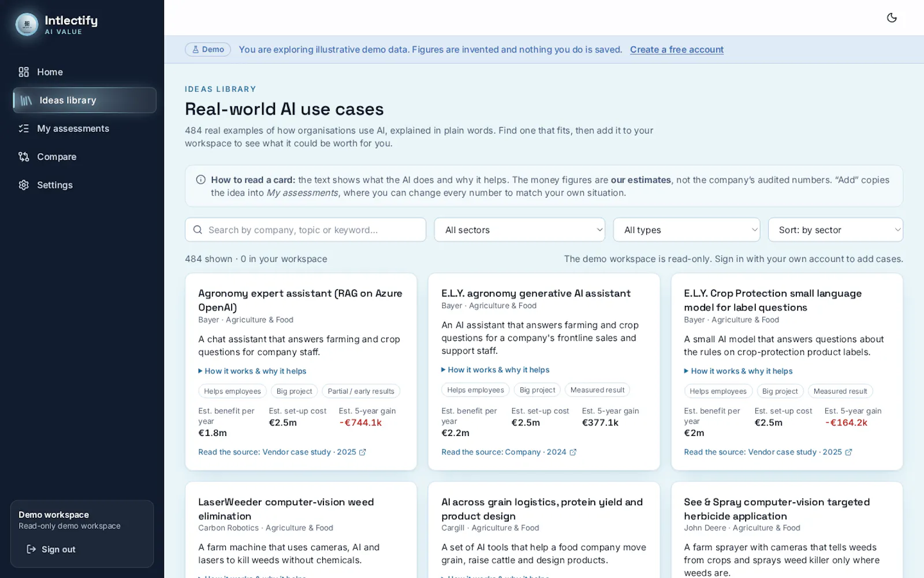Click the Sign out arrow icon
Image resolution: width=924 pixels, height=578 pixels.
(32, 550)
